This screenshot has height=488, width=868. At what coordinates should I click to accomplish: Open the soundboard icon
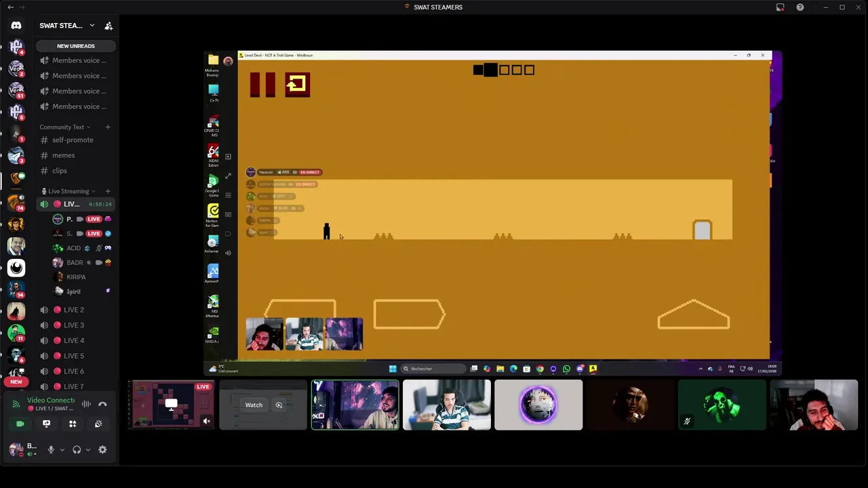coord(98,424)
